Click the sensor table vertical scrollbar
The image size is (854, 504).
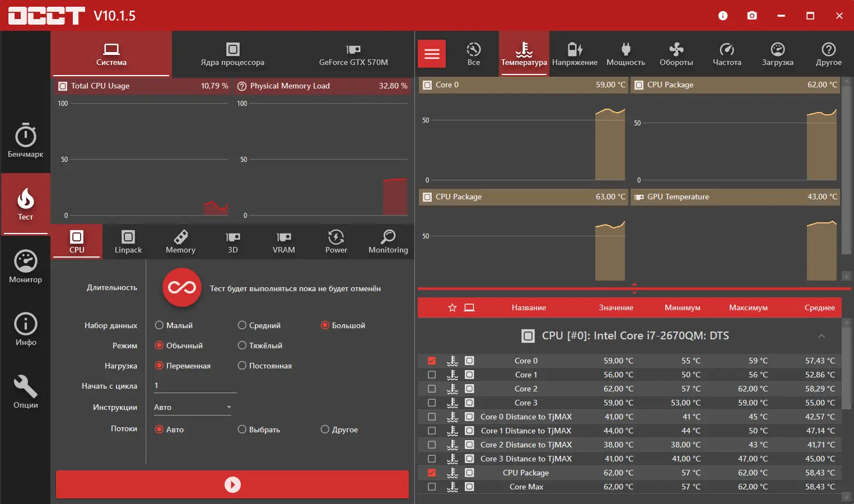pyautogui.click(x=846, y=370)
